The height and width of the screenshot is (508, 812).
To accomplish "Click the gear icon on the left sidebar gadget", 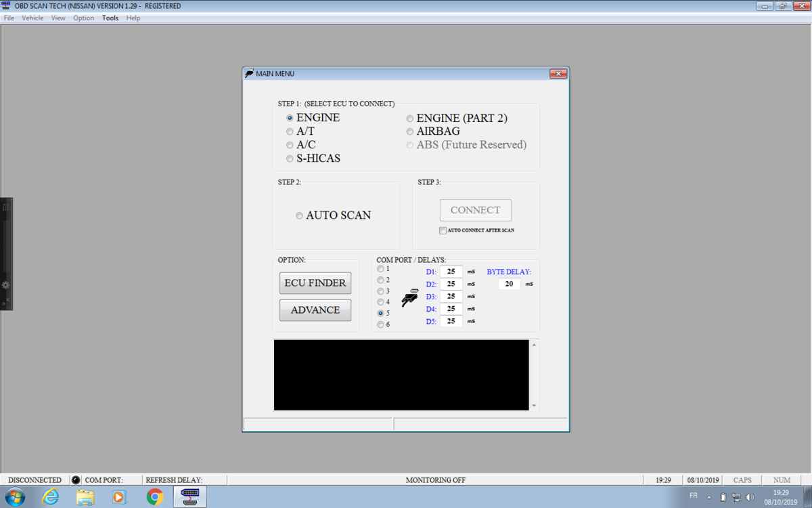I will (x=5, y=285).
